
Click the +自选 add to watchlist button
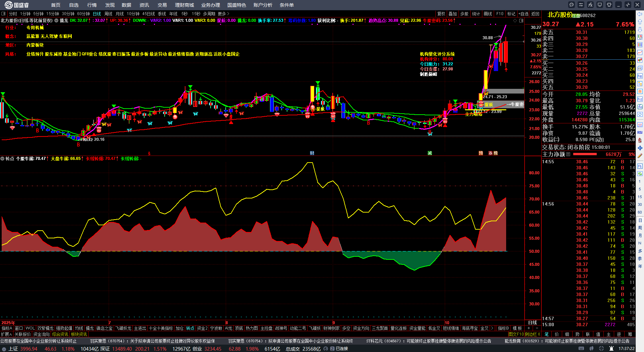pos(523,14)
